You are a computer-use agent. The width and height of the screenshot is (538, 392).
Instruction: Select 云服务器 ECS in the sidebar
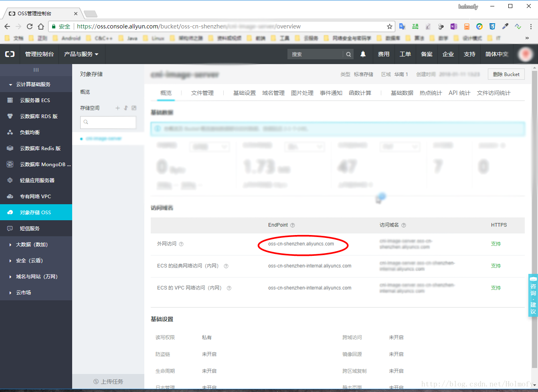coord(36,101)
